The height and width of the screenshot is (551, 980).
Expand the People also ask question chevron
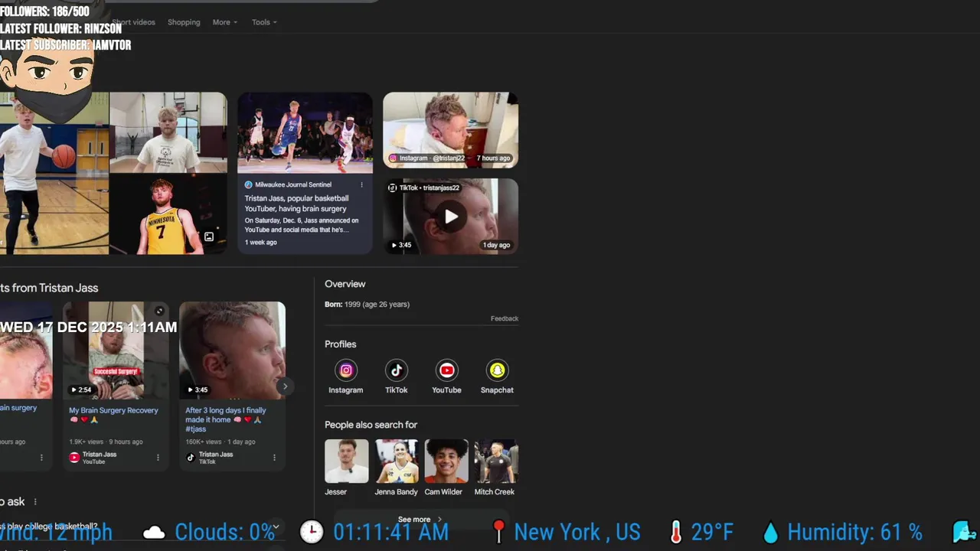click(x=275, y=527)
